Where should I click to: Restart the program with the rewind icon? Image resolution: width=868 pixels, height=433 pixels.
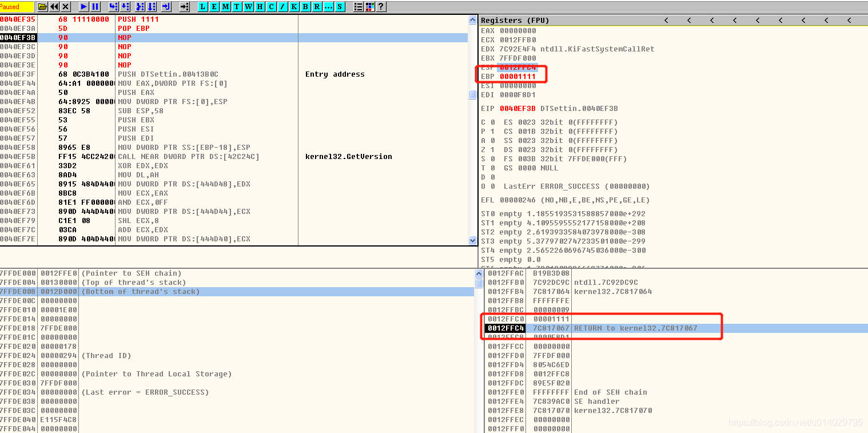(54, 7)
